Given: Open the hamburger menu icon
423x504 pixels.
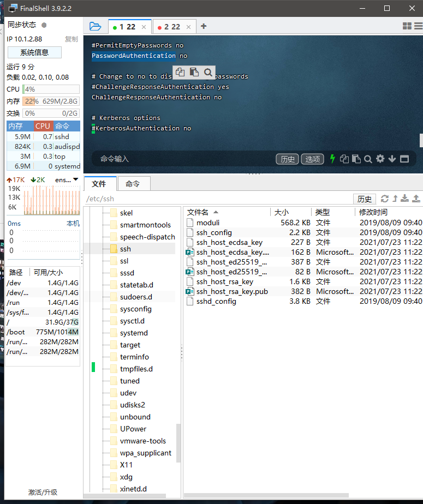Looking at the screenshot, I should [x=419, y=26].
